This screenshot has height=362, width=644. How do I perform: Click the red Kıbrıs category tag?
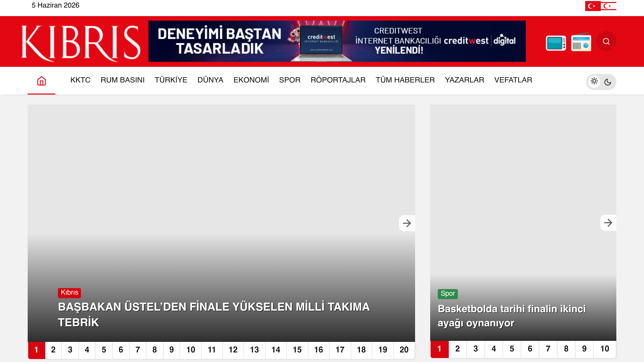coord(69,293)
